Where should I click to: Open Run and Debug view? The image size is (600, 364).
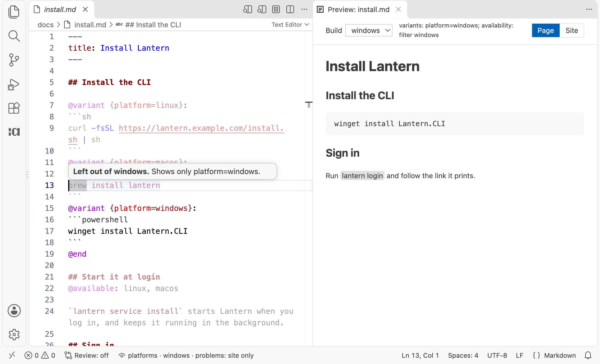coord(14,84)
